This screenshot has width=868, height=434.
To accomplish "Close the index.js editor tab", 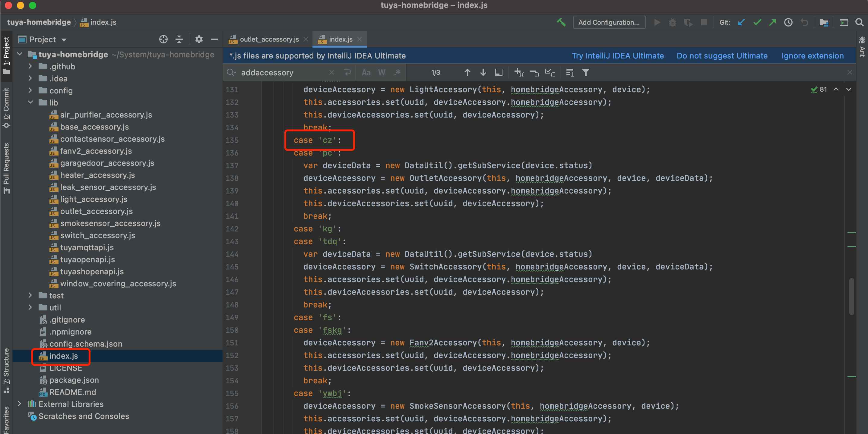I will click(x=360, y=39).
